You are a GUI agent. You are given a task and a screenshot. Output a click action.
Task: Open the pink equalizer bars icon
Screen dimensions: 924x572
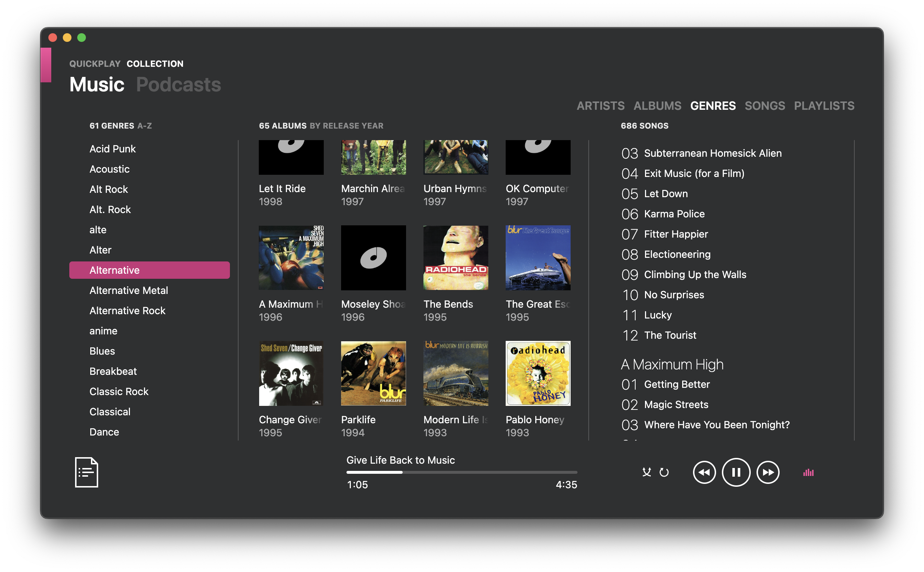point(808,472)
